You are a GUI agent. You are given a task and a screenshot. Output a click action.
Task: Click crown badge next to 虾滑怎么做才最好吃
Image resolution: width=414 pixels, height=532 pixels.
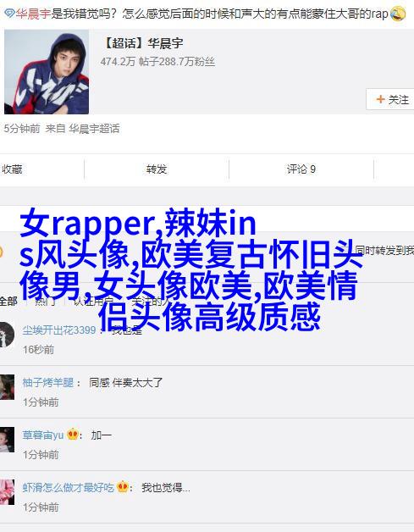(123, 487)
